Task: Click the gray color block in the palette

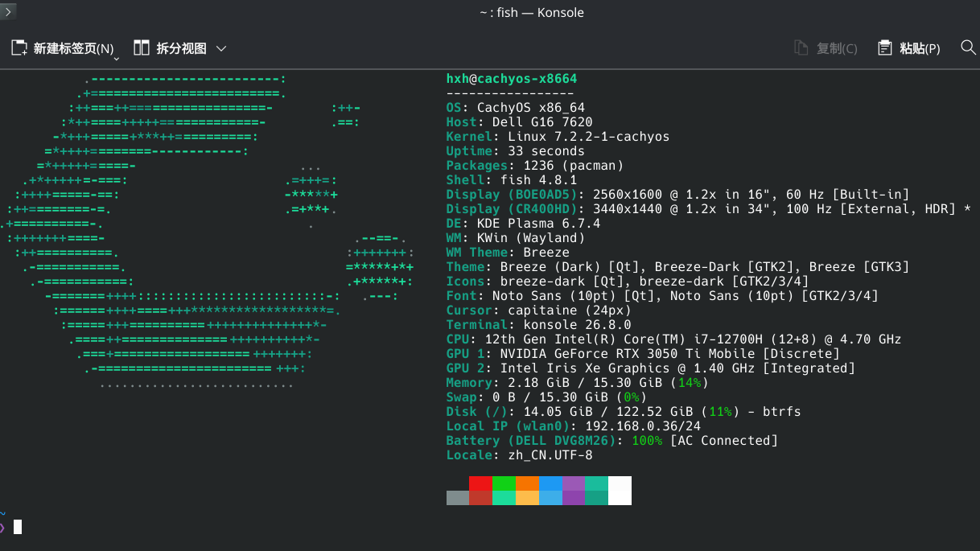Action: [458, 498]
